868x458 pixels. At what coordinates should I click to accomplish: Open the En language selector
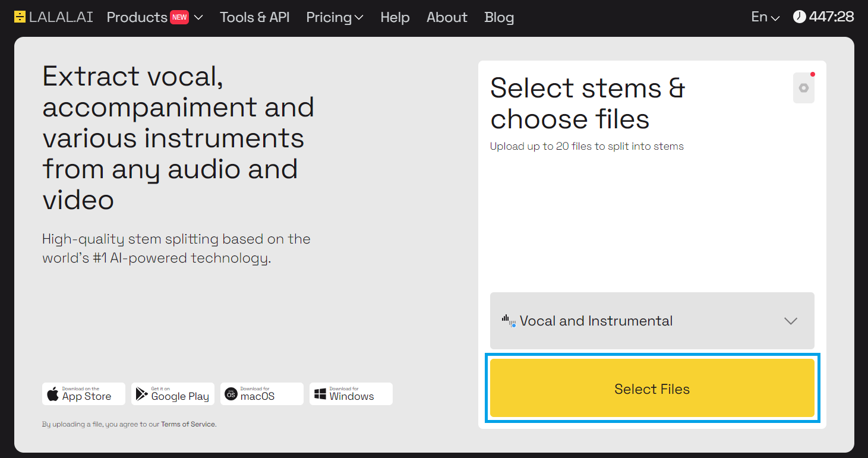765,17
